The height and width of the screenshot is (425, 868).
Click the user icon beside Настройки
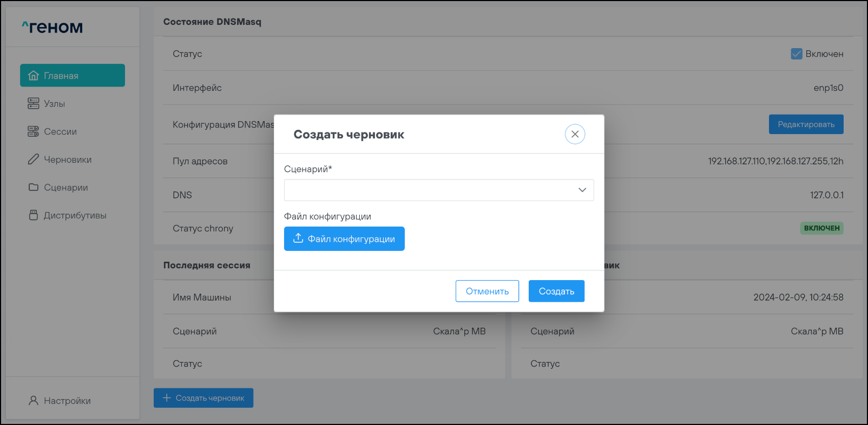[x=34, y=401]
